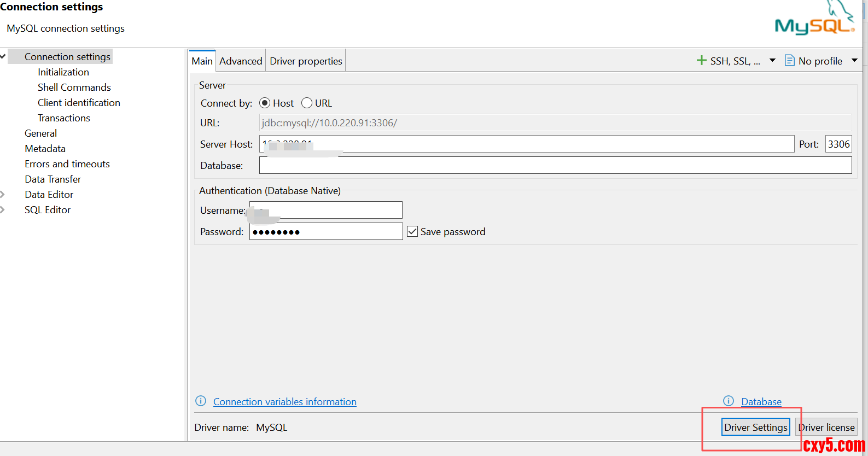Click the MySQL dolphin logo
Screen dimensions: 868x456
[x=815, y=18]
